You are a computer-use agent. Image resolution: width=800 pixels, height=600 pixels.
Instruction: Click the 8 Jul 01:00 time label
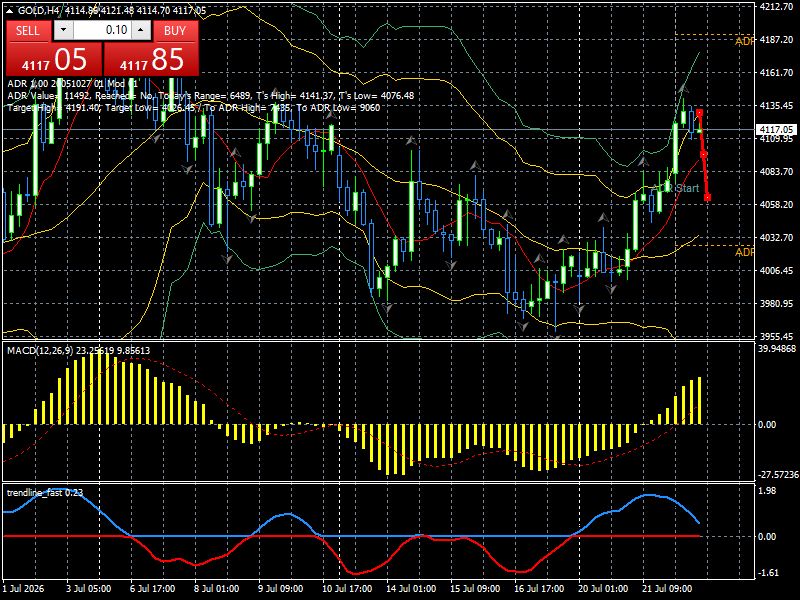[x=216, y=589]
